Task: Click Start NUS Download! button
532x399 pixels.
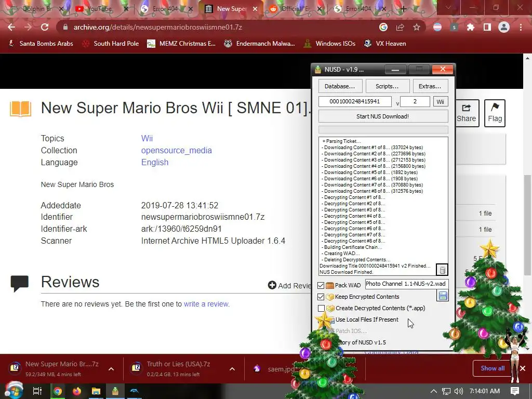Action: click(x=383, y=116)
